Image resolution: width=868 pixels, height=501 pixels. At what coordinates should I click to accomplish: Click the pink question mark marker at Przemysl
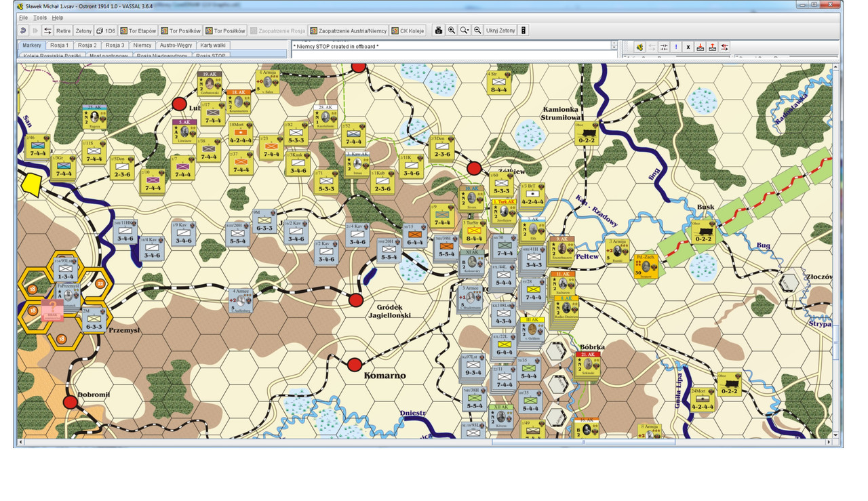tap(52, 311)
